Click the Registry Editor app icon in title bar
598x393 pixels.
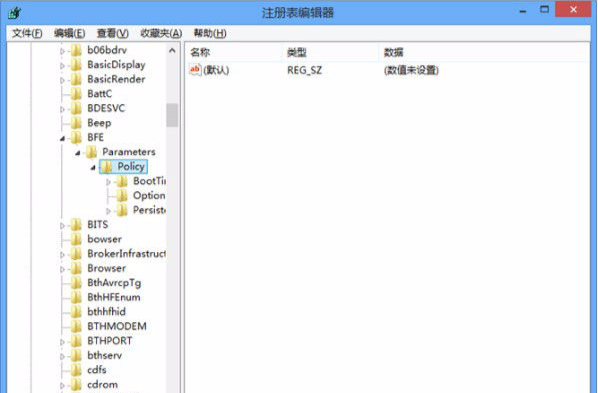coord(14,13)
